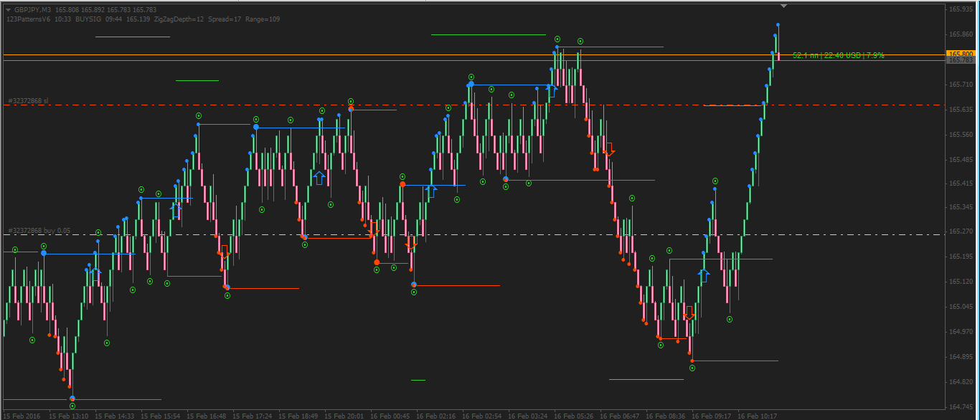Screen dimensions: 980x420
Task: Click the 16 Feb 06:47 time label
Action: pyautogui.click(x=620, y=416)
